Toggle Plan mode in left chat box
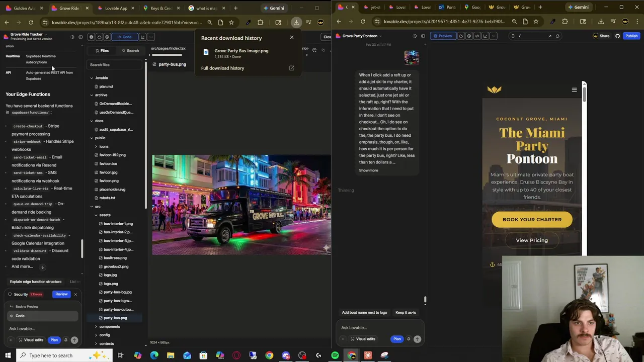The height and width of the screenshot is (362, 644). (x=54, y=340)
